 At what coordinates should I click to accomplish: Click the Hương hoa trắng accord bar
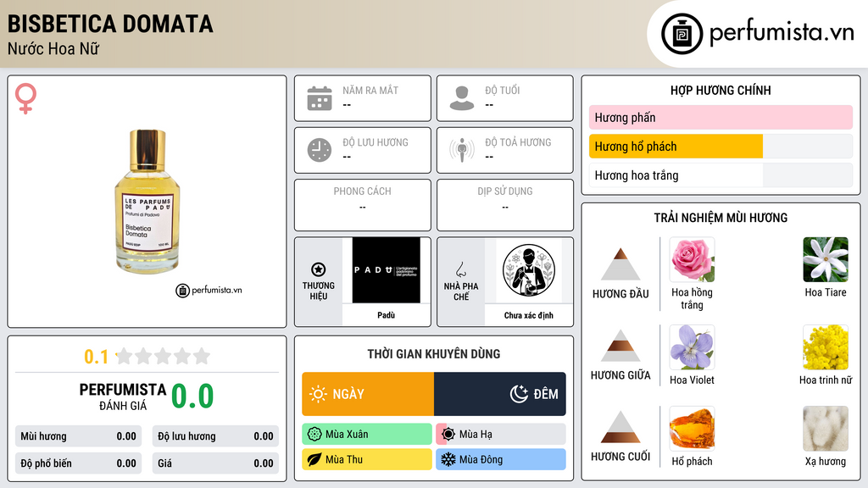point(721,175)
